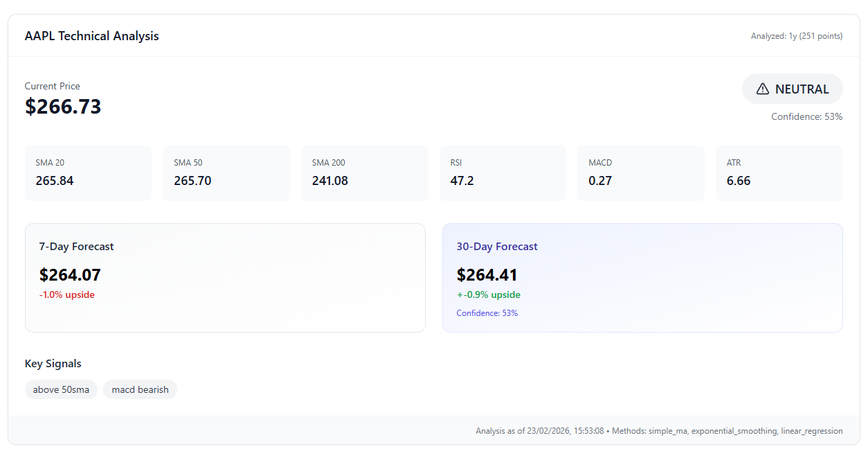Click the Key Signals heading
The height and width of the screenshot is (467, 868).
(53, 364)
